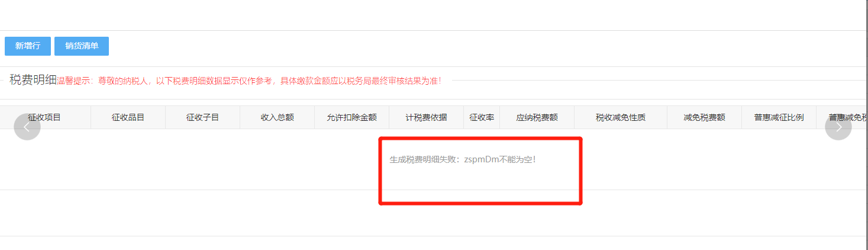Select the 税收减免性质 column header
This screenshot has width=868, height=250.
coord(620,117)
